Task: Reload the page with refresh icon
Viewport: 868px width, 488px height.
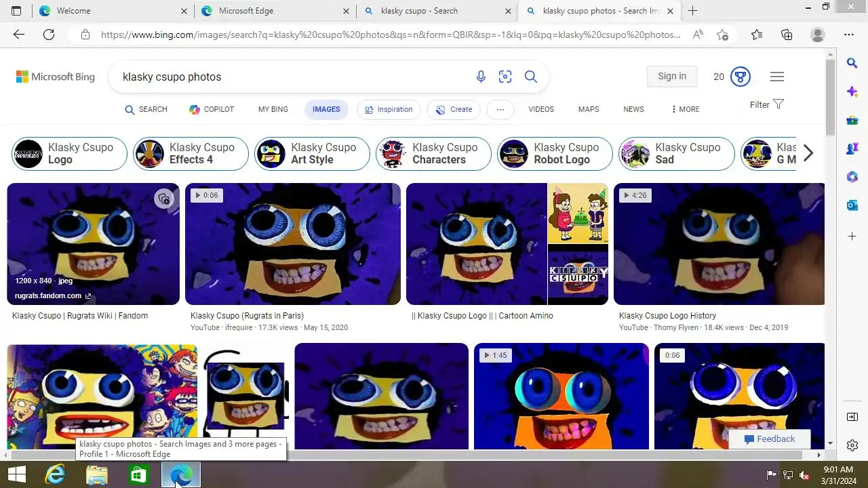Action: point(49,35)
